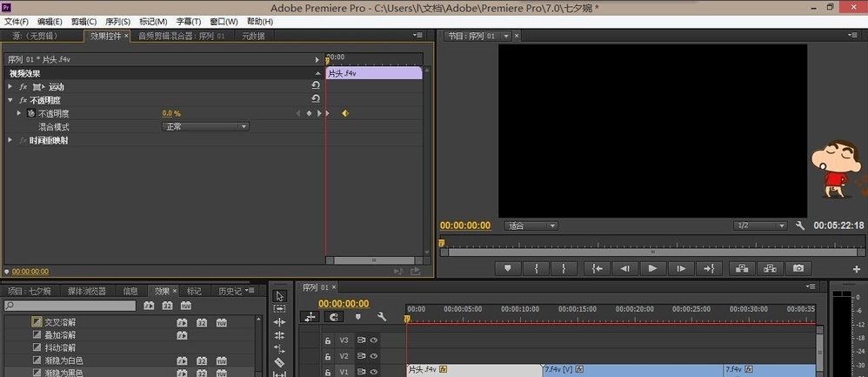Image resolution: width=868 pixels, height=377 pixels.
Task: Toggle the 不透明度 stopwatch animation
Action: coord(30,113)
